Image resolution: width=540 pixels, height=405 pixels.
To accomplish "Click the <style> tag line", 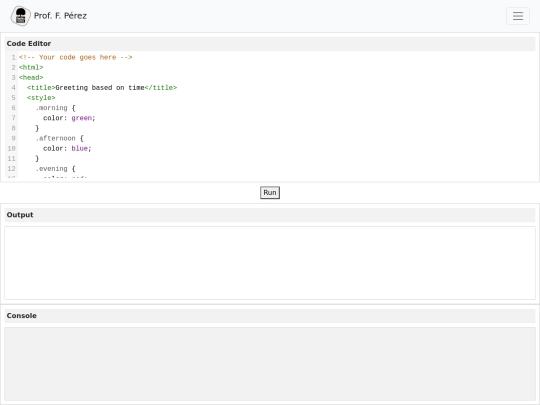I will pos(41,98).
